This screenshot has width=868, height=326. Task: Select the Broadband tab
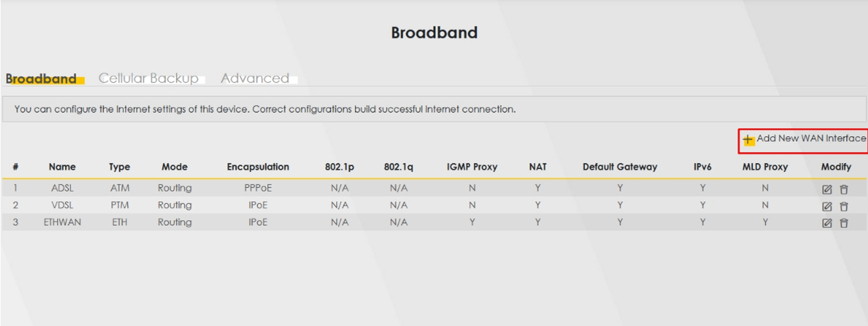point(41,79)
